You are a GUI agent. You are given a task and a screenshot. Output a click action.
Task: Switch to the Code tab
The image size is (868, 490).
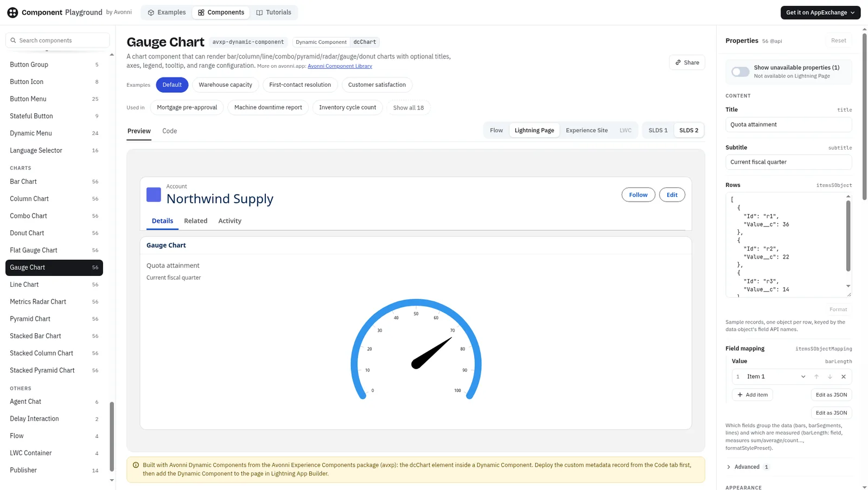pyautogui.click(x=170, y=131)
